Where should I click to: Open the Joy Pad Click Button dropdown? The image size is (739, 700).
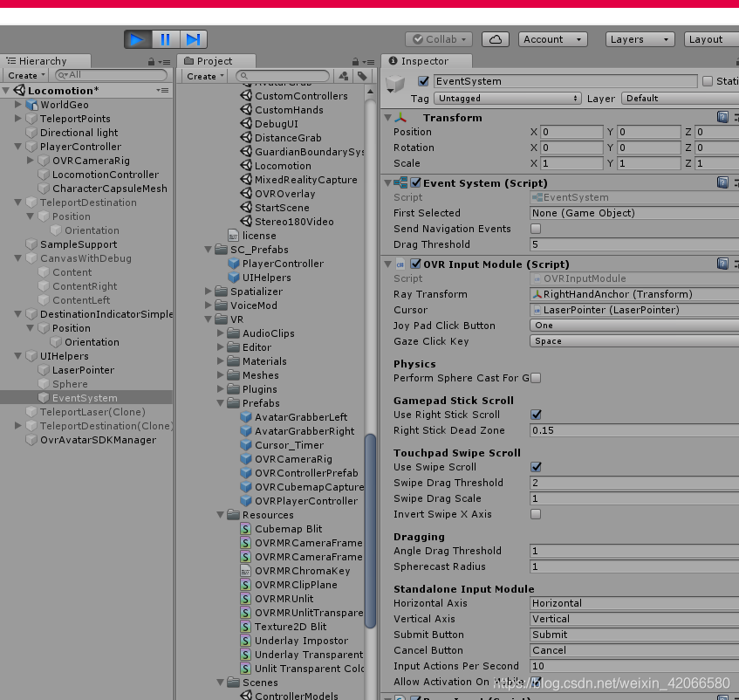[x=634, y=326]
